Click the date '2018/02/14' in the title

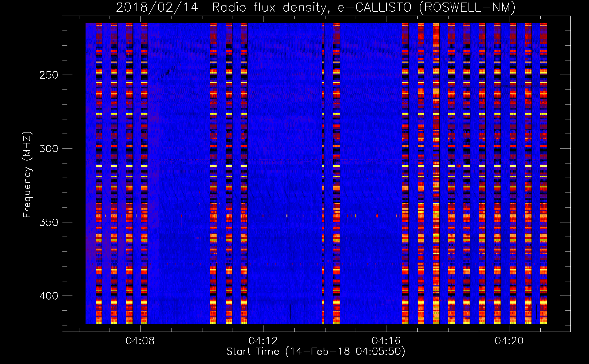pyautogui.click(x=157, y=7)
